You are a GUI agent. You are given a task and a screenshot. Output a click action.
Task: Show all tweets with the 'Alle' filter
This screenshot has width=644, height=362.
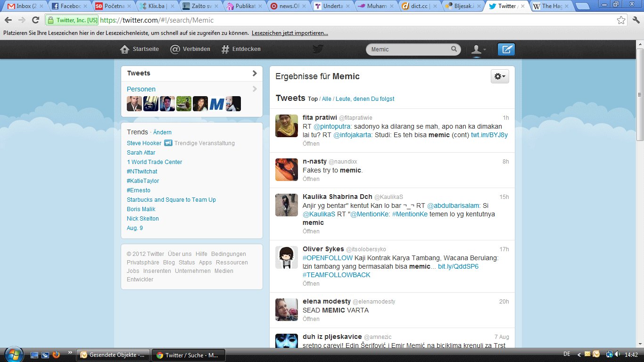point(327,99)
